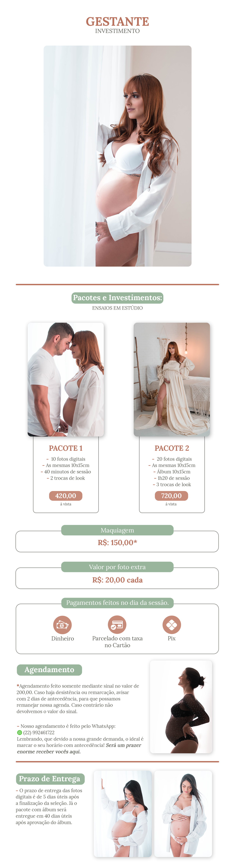
Task: Click the Agendamento green label
Action: [49, 670]
